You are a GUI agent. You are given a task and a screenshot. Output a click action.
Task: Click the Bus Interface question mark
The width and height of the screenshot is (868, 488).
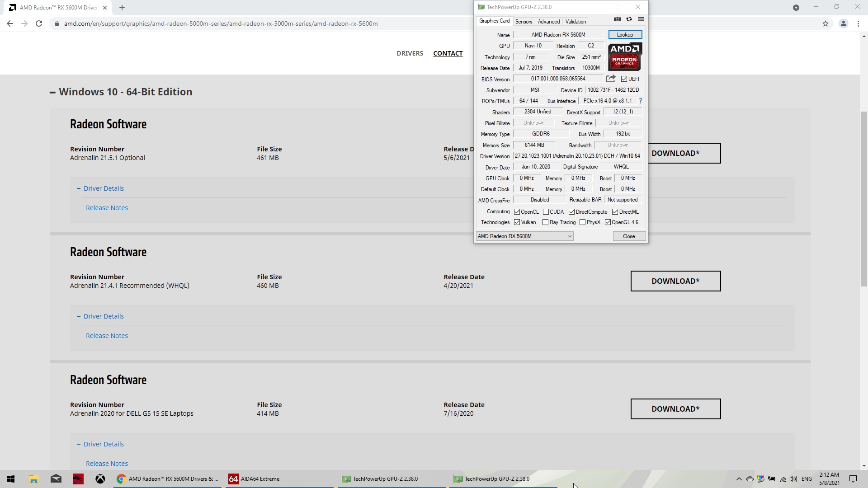tap(641, 101)
